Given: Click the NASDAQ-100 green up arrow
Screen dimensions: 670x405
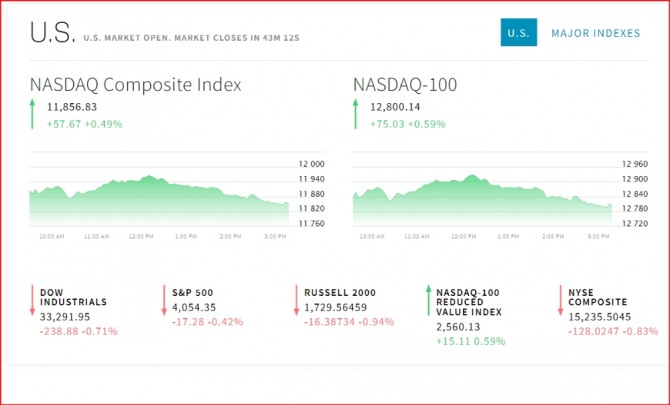Looking at the screenshot, I should [x=355, y=114].
